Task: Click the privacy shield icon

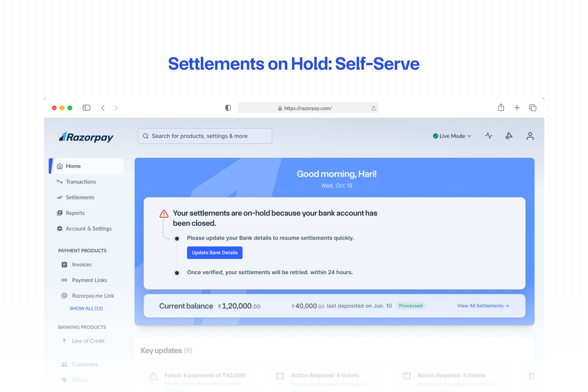Action: pyautogui.click(x=228, y=108)
